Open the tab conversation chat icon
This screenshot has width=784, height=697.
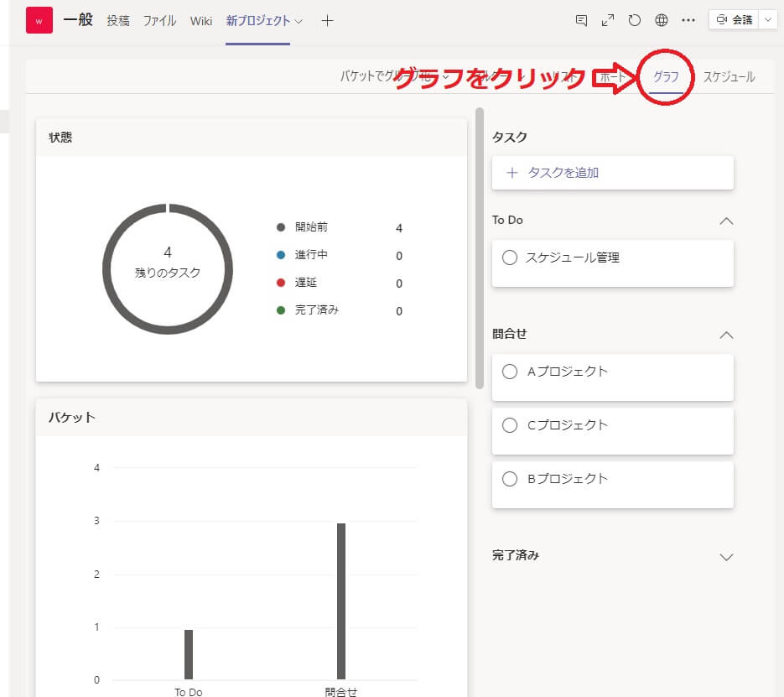(x=581, y=21)
